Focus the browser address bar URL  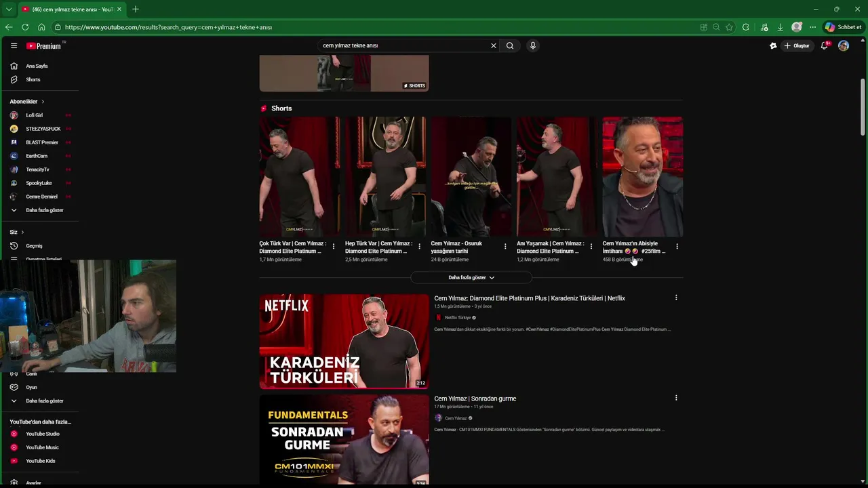coord(168,27)
